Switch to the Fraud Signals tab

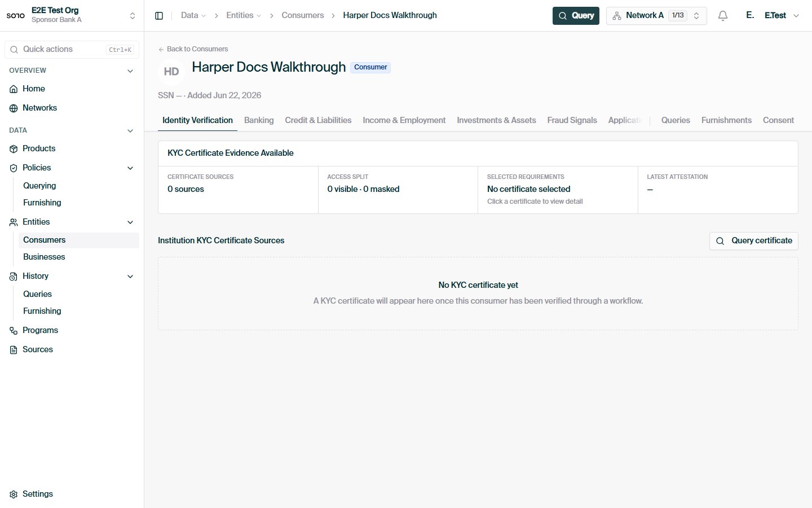click(572, 120)
